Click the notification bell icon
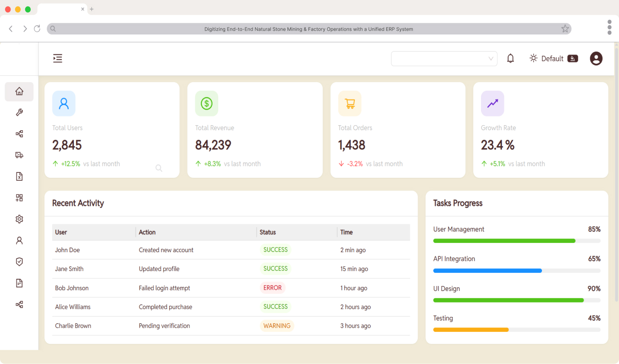Screen dimensions: 619x364 click(510, 59)
